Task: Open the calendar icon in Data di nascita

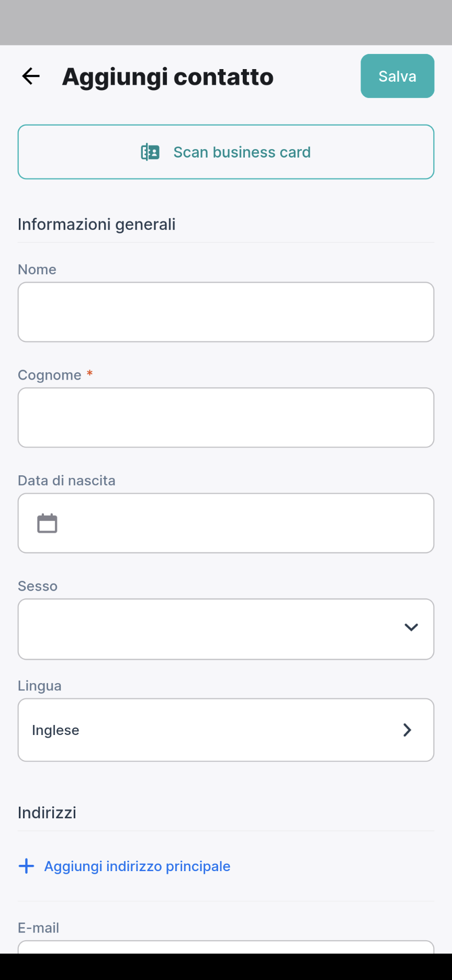Action: (x=47, y=523)
